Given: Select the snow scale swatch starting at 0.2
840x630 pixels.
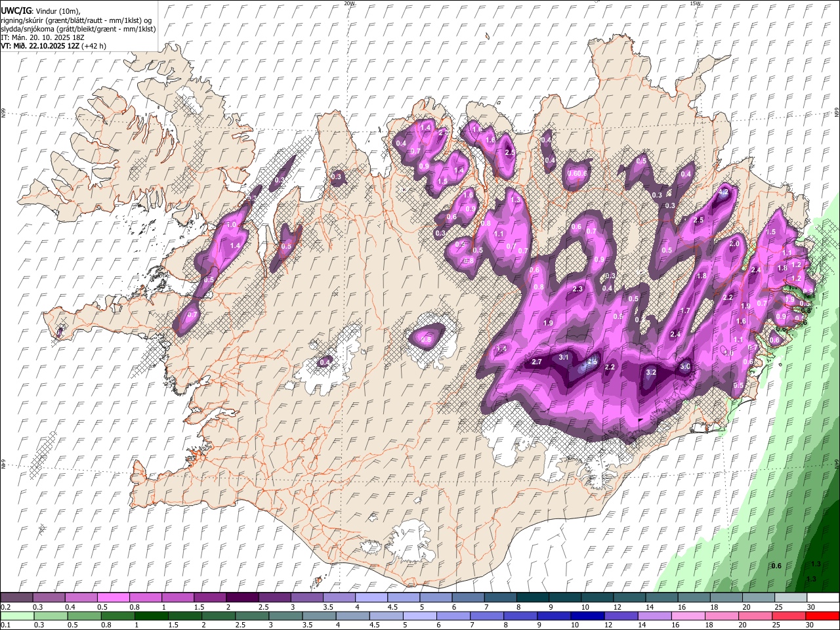Looking at the screenshot, I should [x=17, y=597].
